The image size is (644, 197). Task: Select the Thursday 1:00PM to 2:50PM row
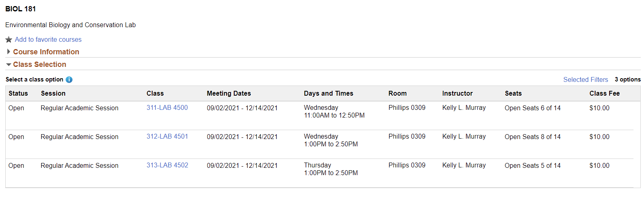[x=330, y=169]
